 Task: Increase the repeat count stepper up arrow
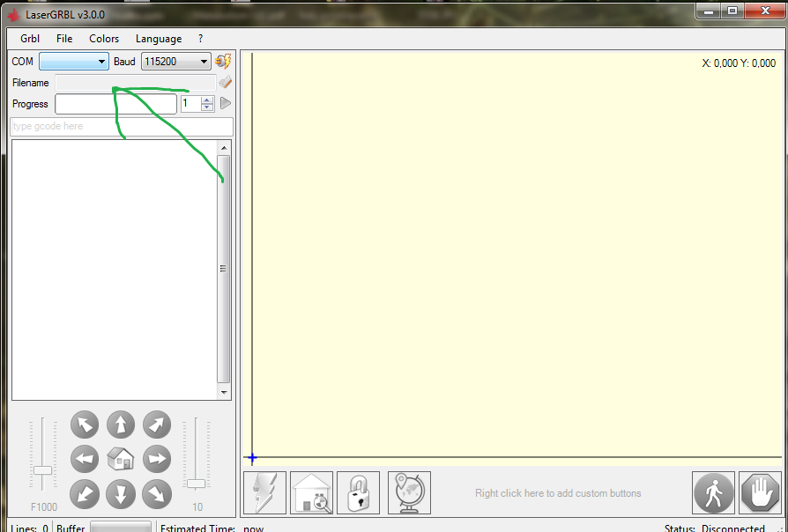(206, 100)
